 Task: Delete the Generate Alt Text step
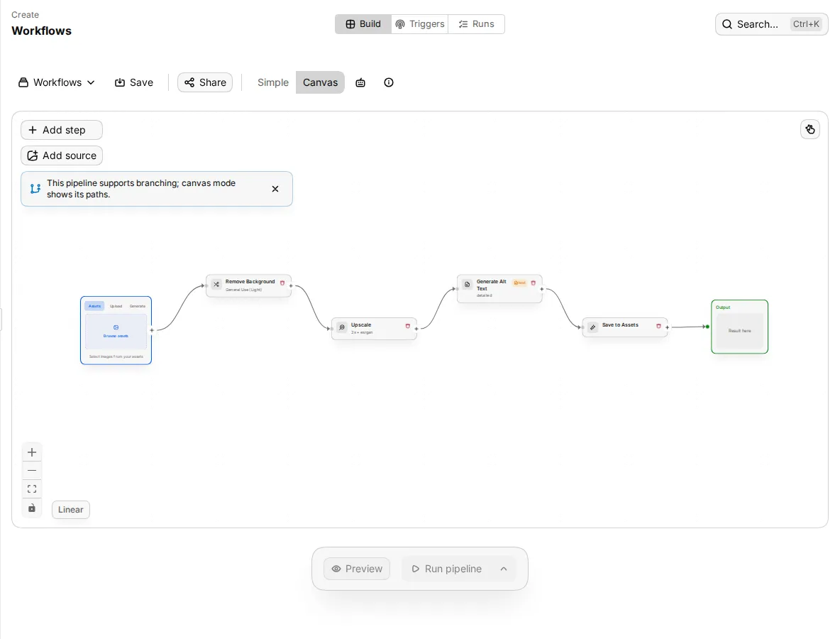click(x=533, y=283)
